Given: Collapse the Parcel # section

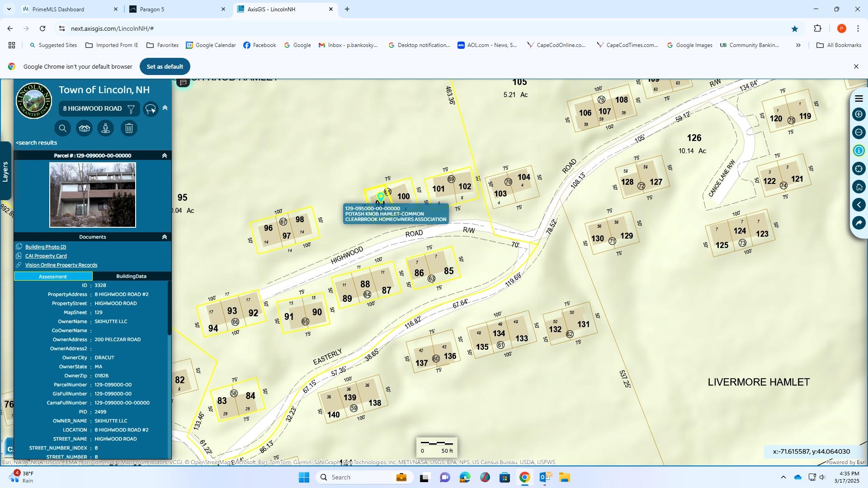Looking at the screenshot, I should (x=165, y=155).
